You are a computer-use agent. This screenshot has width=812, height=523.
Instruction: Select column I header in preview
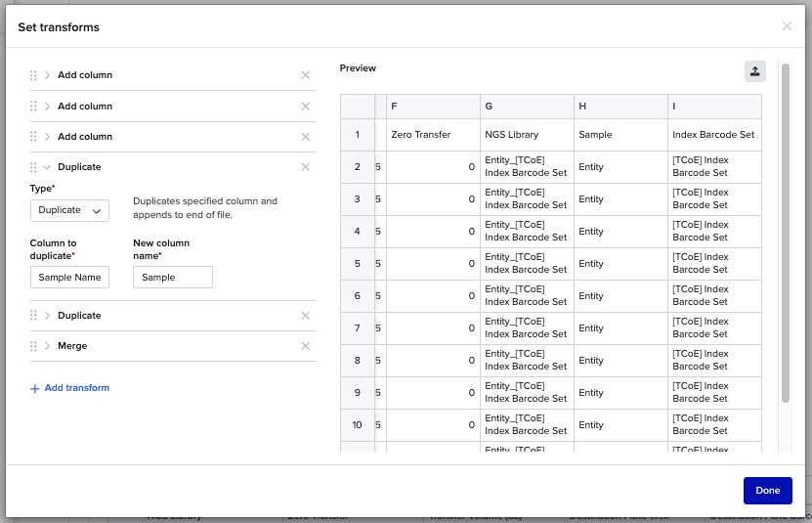coord(714,107)
